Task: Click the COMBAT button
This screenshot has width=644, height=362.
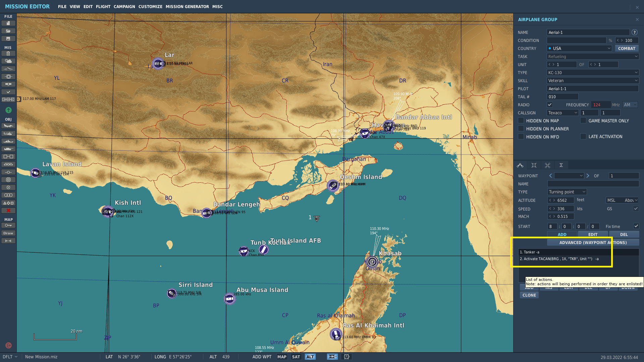Action: point(627,48)
